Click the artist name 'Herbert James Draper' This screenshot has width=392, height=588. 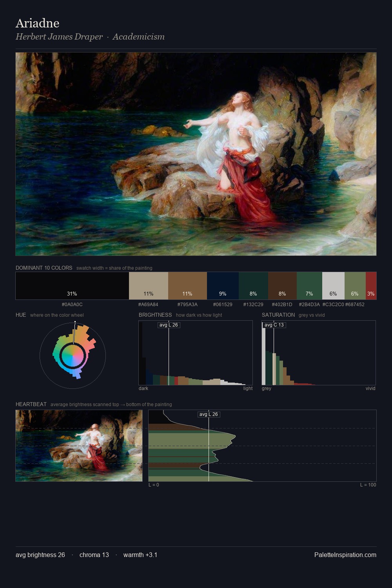(59, 36)
